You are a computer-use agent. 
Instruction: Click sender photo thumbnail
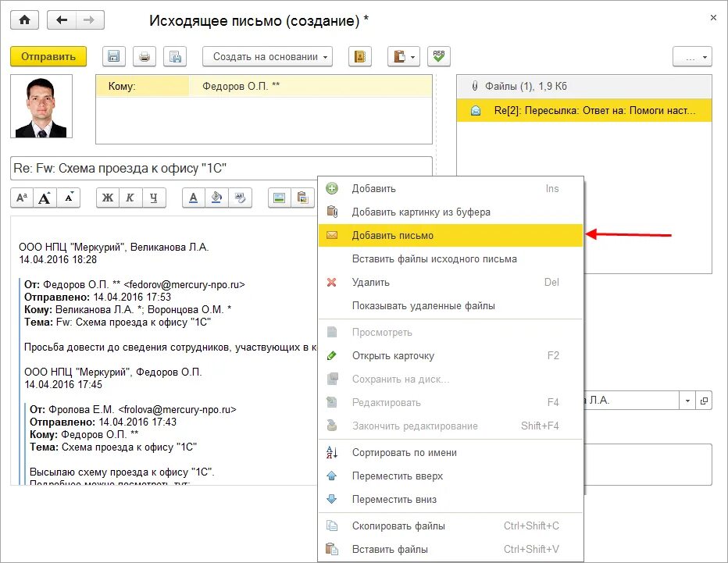pyautogui.click(x=41, y=106)
